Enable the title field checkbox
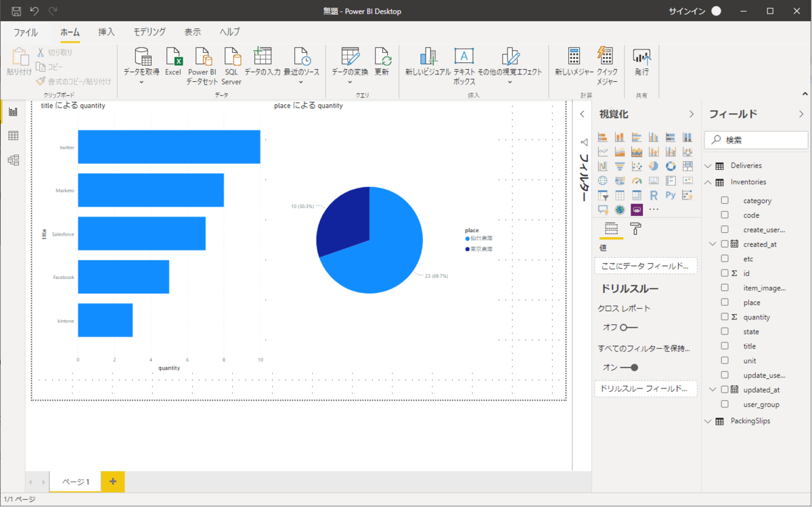The image size is (812, 507). pyautogui.click(x=725, y=346)
